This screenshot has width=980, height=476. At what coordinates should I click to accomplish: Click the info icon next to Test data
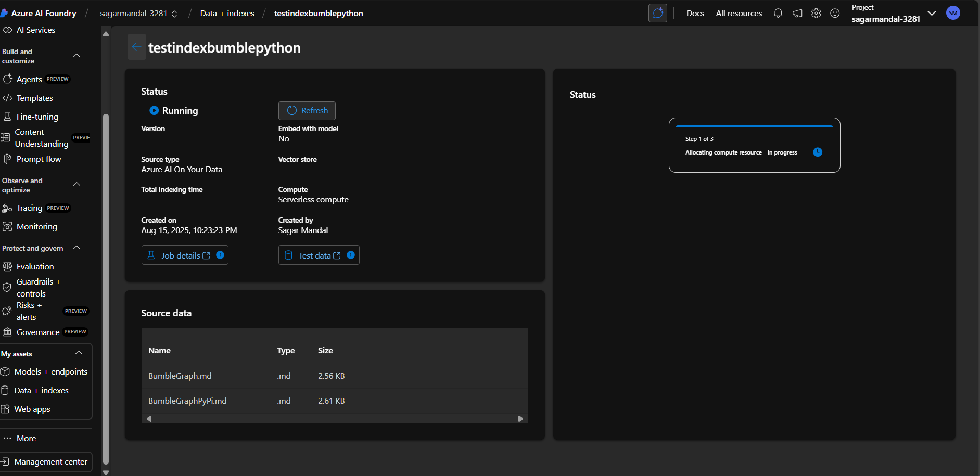coord(351,255)
